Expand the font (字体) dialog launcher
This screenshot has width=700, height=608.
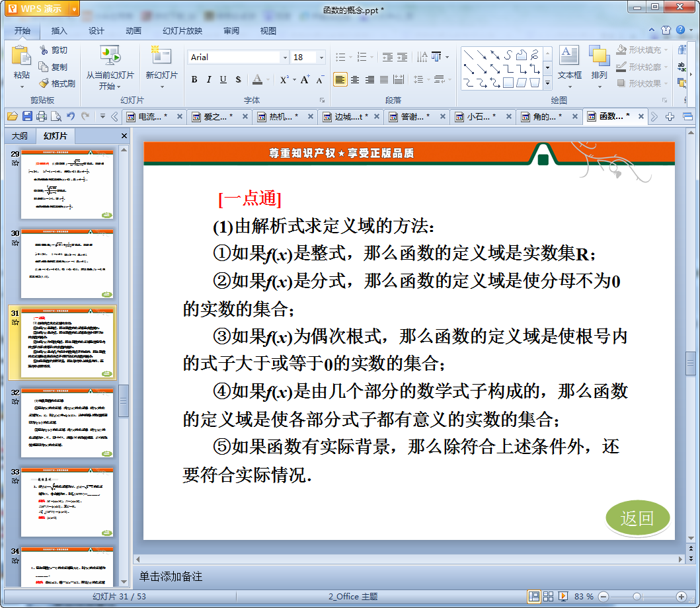[x=323, y=100]
